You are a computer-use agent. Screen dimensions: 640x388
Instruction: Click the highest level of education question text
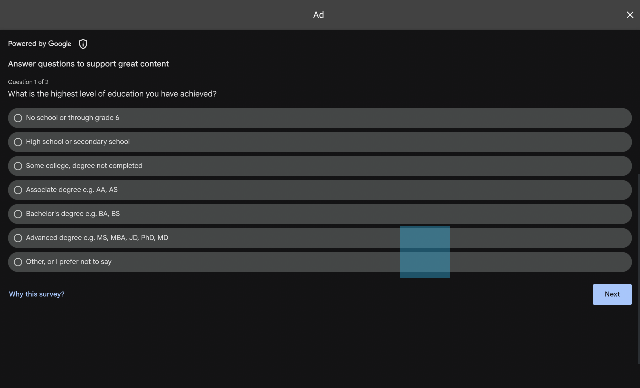coord(112,94)
